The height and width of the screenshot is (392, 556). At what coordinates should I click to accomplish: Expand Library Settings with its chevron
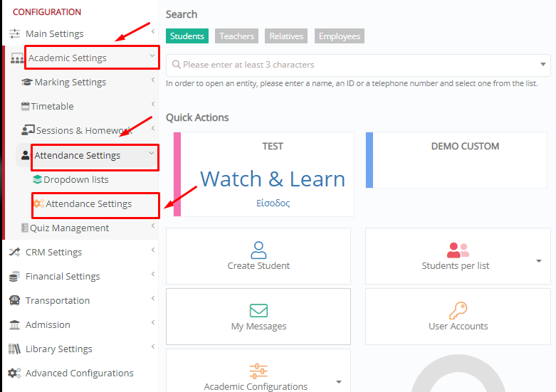coord(153,346)
